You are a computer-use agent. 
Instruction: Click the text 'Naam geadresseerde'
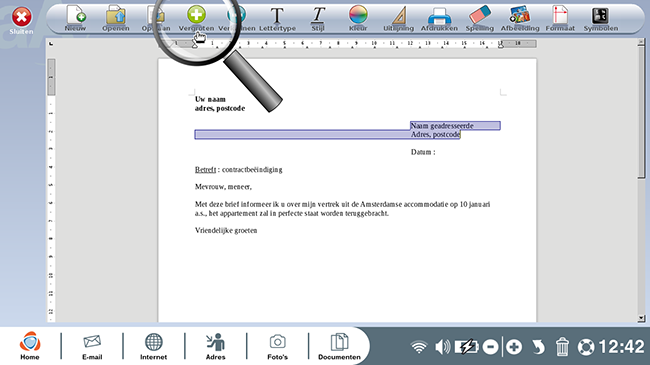[x=442, y=125]
